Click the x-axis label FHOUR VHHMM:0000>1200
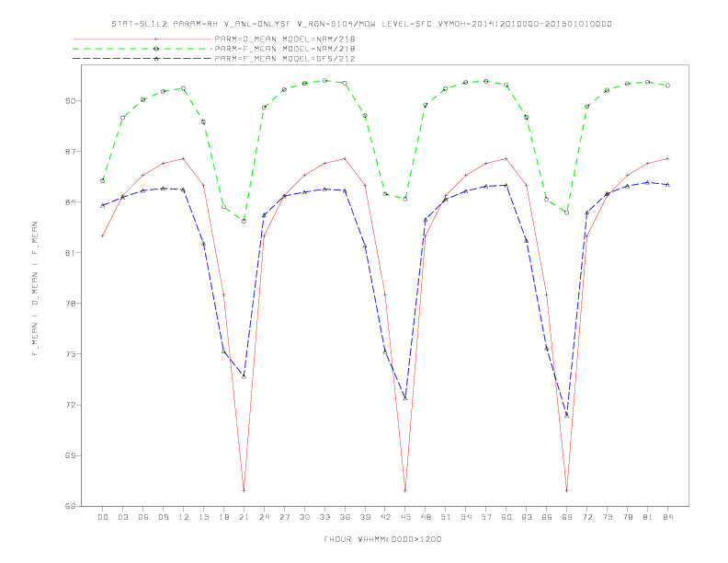This screenshot has width=728, height=563. [x=382, y=539]
